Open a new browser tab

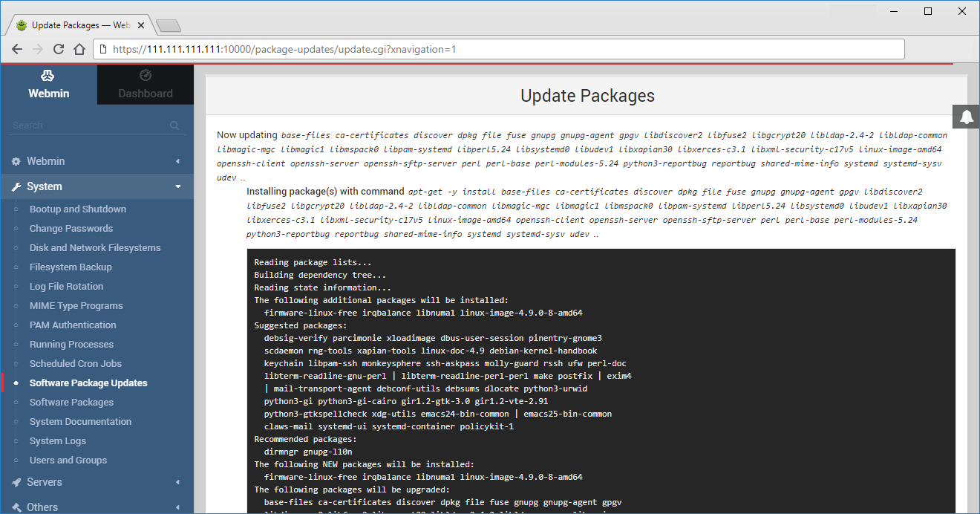(x=169, y=26)
